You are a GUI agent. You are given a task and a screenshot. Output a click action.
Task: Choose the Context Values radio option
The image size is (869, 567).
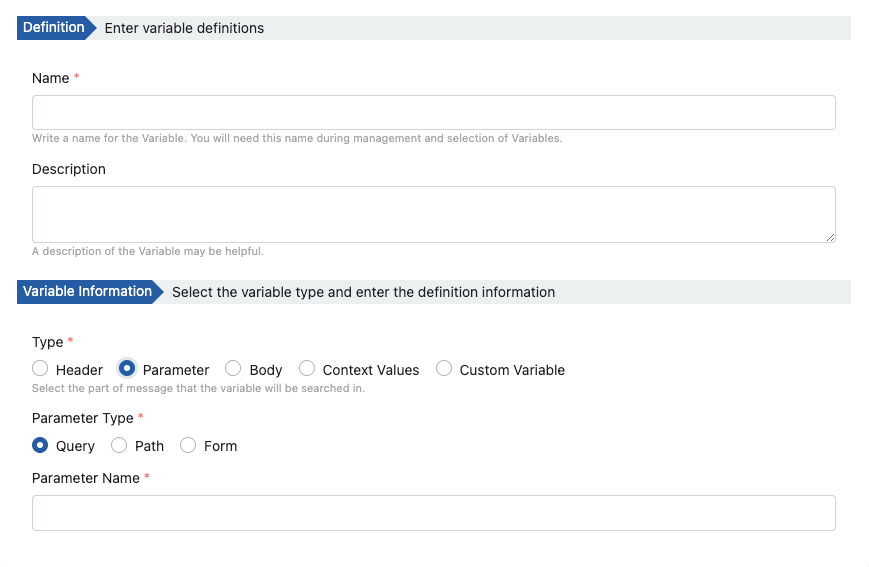point(307,369)
